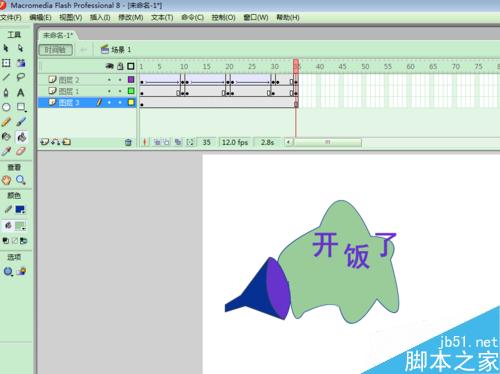Click the Delete Layer trash icon
This screenshot has height=374, width=500.
click(x=128, y=142)
